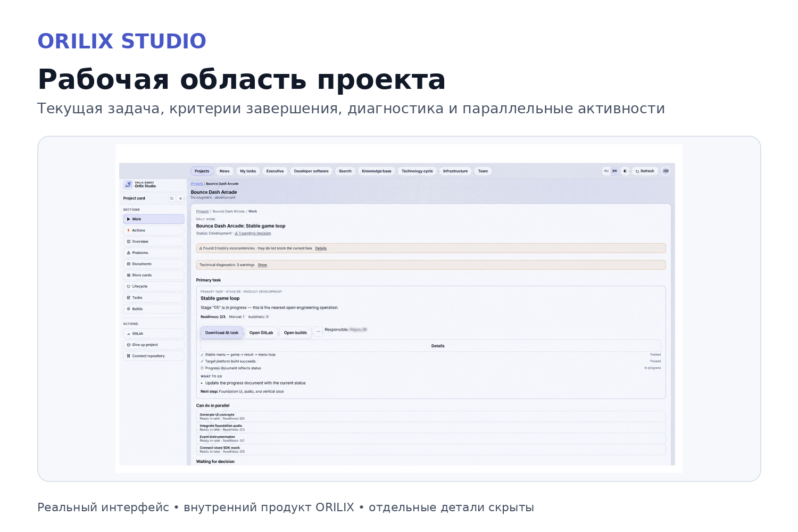The image size is (798, 532).
Task: Switch interface language to RU
Action: click(606, 171)
